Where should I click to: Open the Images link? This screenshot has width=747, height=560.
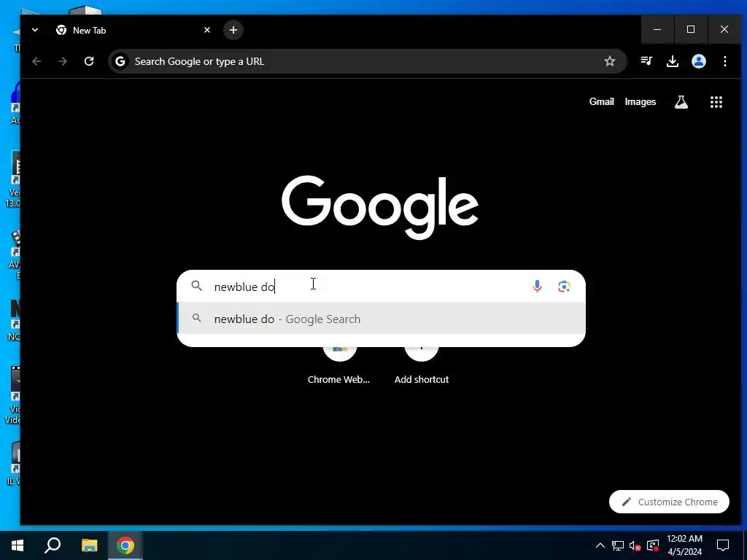click(640, 102)
